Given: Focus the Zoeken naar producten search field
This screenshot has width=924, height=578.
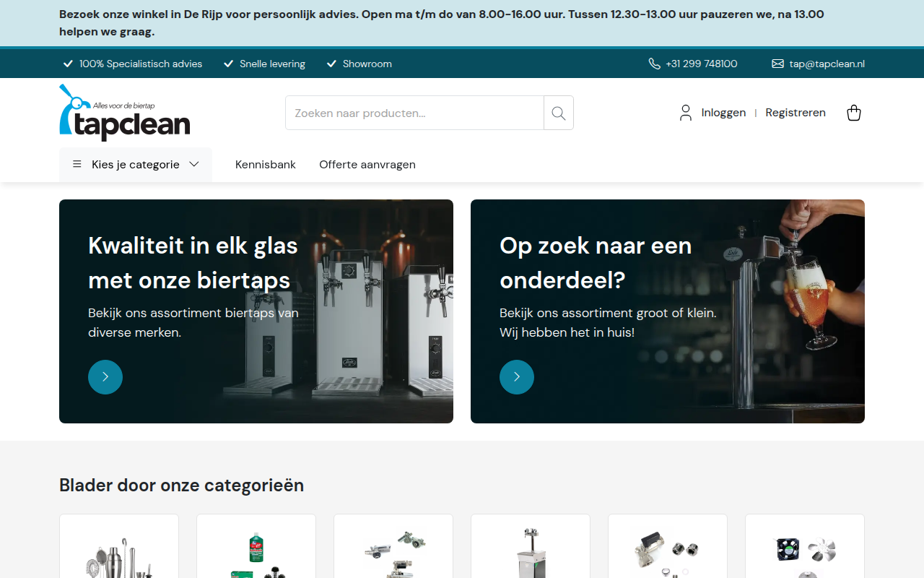Looking at the screenshot, I should pyautogui.click(x=414, y=113).
